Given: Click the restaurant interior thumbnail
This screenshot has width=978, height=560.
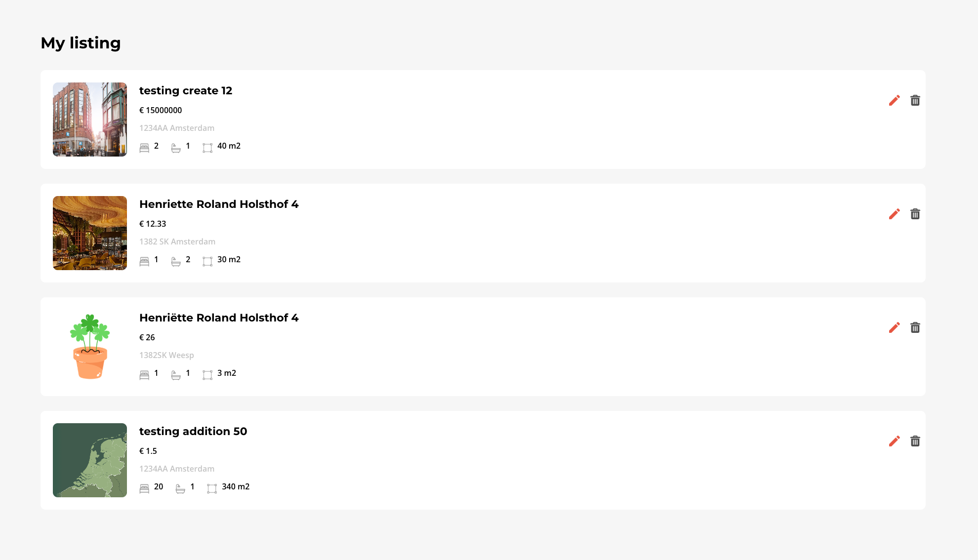Looking at the screenshot, I should 89,233.
